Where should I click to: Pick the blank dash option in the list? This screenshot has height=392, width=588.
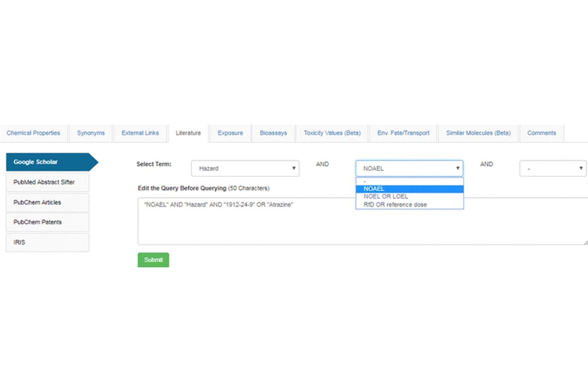tap(410, 182)
